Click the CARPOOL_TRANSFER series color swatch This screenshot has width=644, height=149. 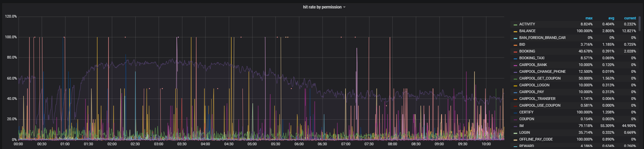pyautogui.click(x=515, y=99)
